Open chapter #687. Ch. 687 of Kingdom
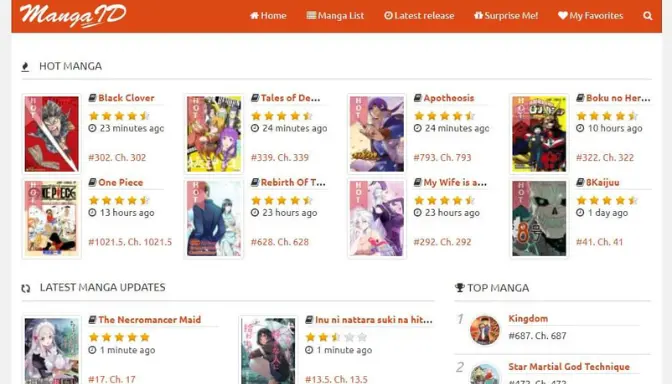 pos(537,336)
